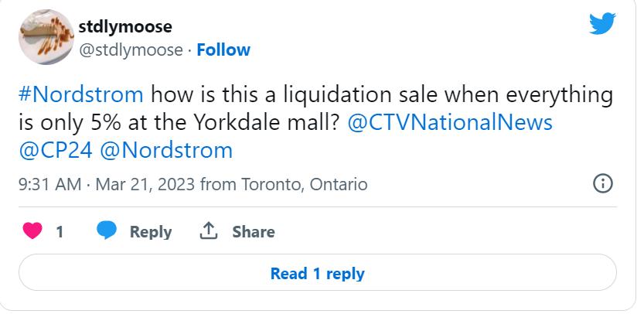This screenshot has height=314, width=644.
Task: Click the stdlymoose display name
Action: pyautogui.click(x=125, y=27)
